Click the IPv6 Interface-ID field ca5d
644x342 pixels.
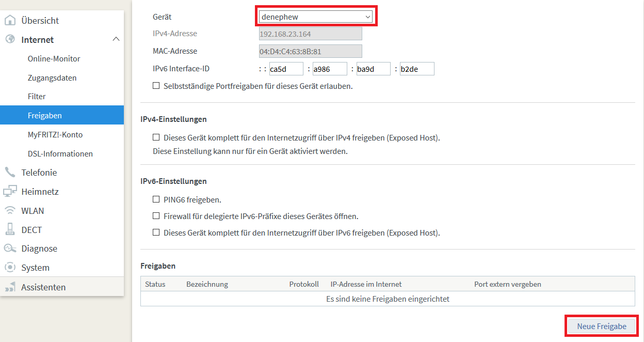286,69
